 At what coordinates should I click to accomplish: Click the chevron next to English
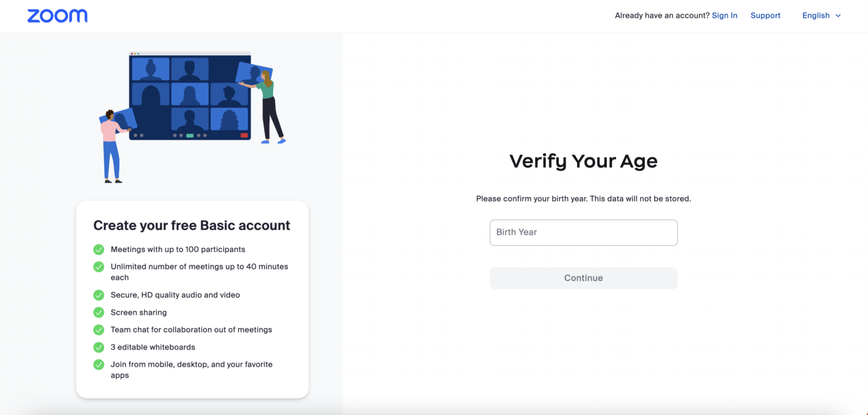(838, 16)
